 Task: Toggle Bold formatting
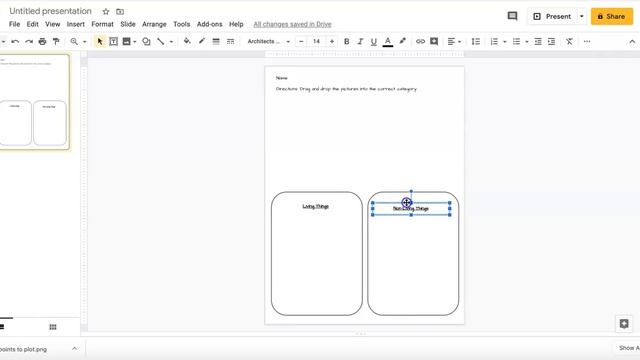pos(347,42)
